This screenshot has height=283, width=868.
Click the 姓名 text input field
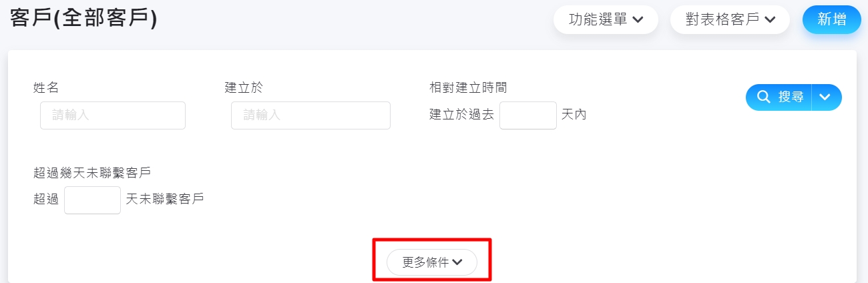point(112,115)
